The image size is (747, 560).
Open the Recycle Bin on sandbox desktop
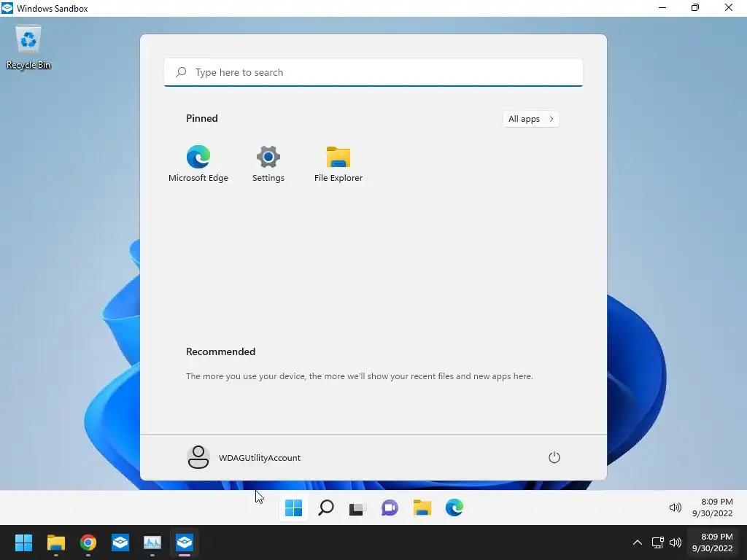(28, 47)
